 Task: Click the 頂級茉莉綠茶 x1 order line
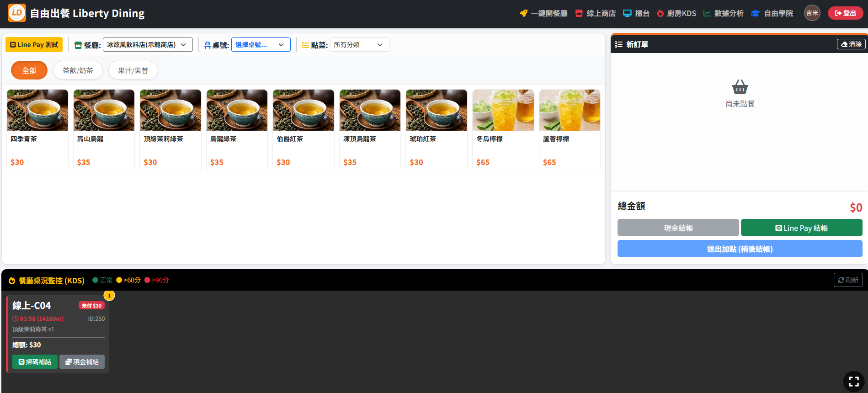pos(33,329)
